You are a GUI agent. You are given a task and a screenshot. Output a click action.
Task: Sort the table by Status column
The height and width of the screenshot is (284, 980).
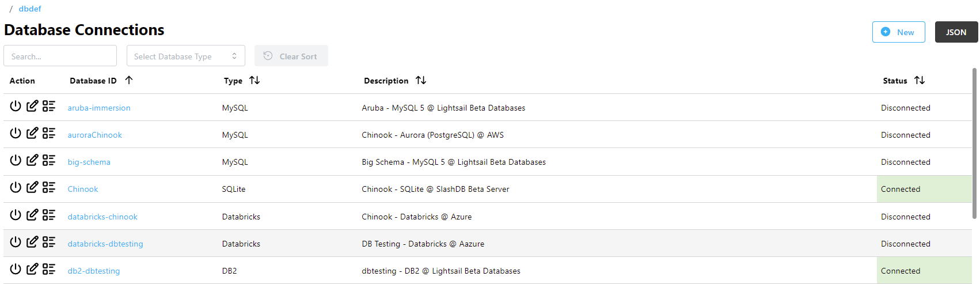[x=920, y=81]
